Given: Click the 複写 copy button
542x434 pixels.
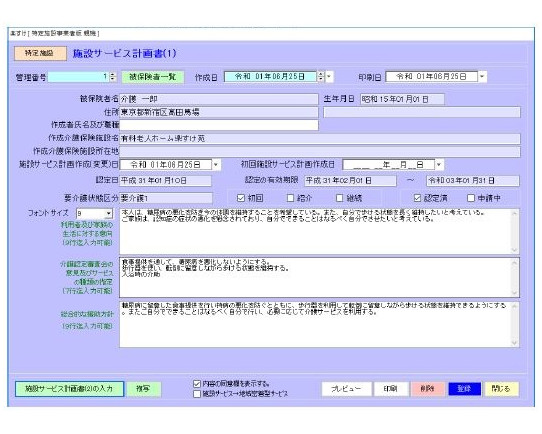Looking at the screenshot, I should pyautogui.click(x=143, y=389).
